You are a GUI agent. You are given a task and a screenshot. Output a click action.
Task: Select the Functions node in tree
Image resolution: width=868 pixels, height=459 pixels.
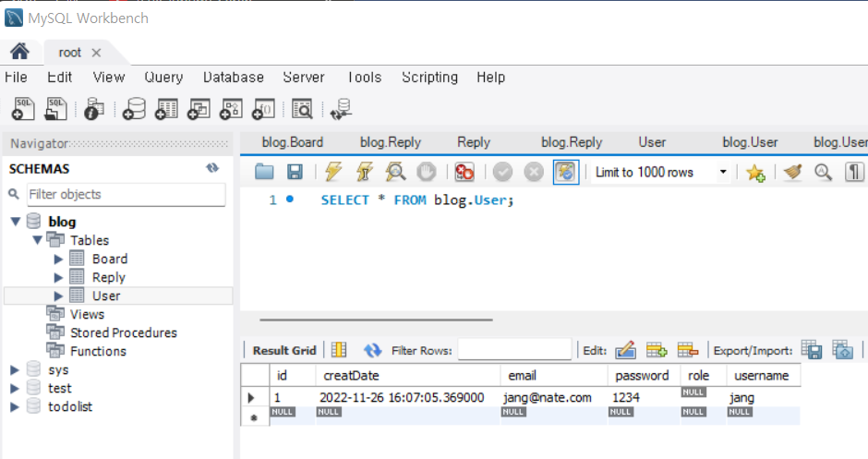[98, 352]
